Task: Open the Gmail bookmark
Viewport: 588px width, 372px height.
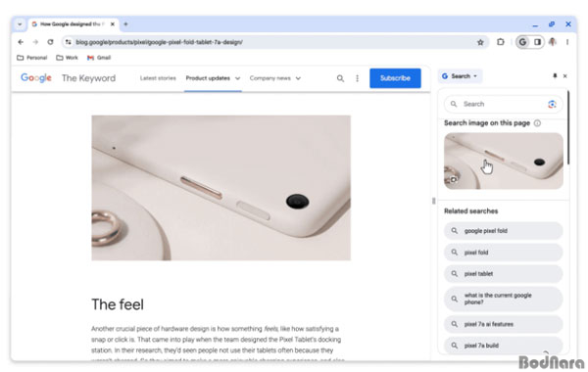Action: coord(99,58)
